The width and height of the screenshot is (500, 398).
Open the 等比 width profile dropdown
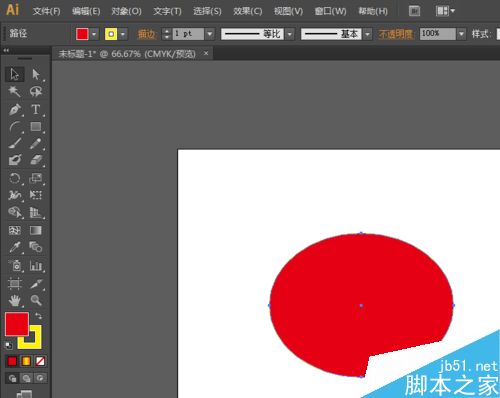(290, 34)
